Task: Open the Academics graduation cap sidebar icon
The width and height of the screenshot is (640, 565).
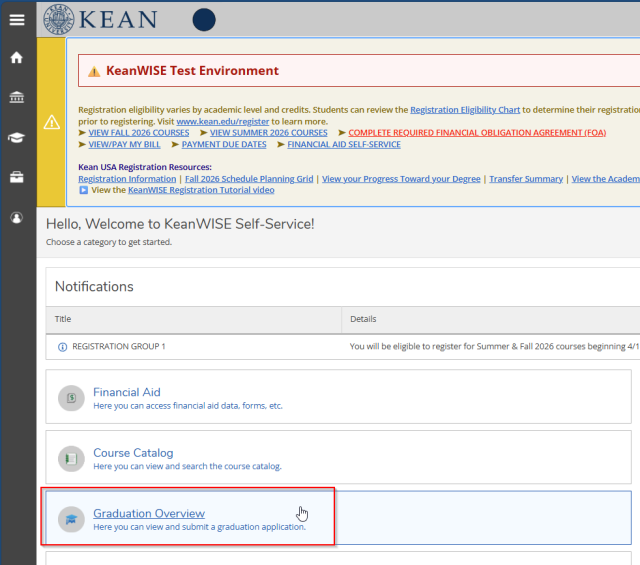Action: [x=17, y=137]
